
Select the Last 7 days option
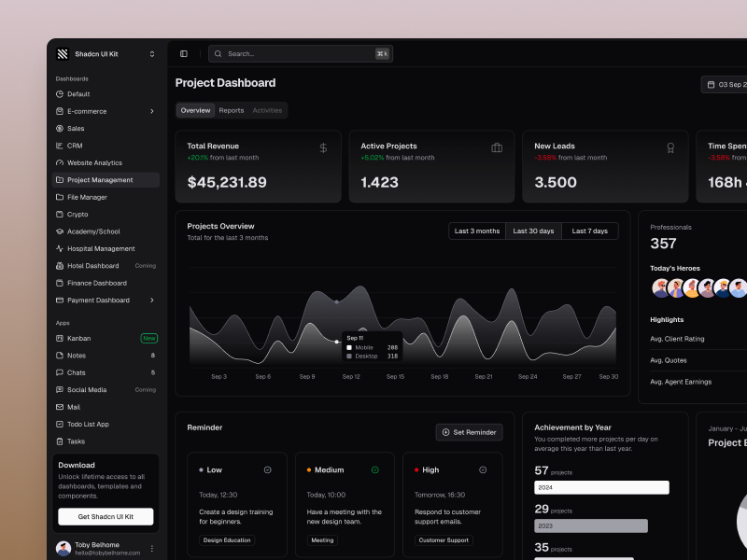click(589, 230)
